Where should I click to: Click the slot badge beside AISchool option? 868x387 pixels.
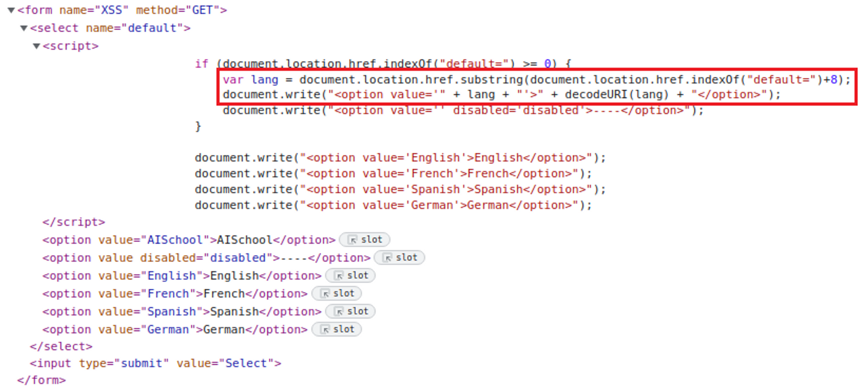pyautogui.click(x=365, y=239)
